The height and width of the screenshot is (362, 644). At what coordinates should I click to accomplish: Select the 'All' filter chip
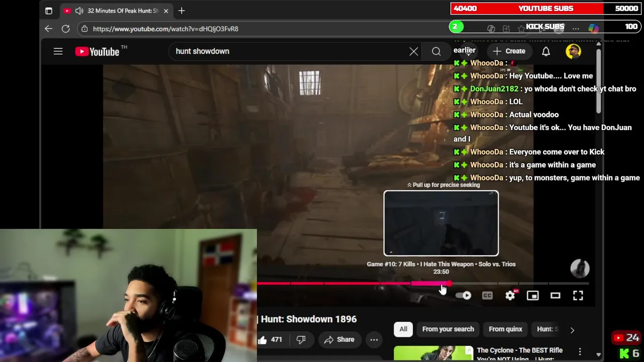[x=404, y=329]
